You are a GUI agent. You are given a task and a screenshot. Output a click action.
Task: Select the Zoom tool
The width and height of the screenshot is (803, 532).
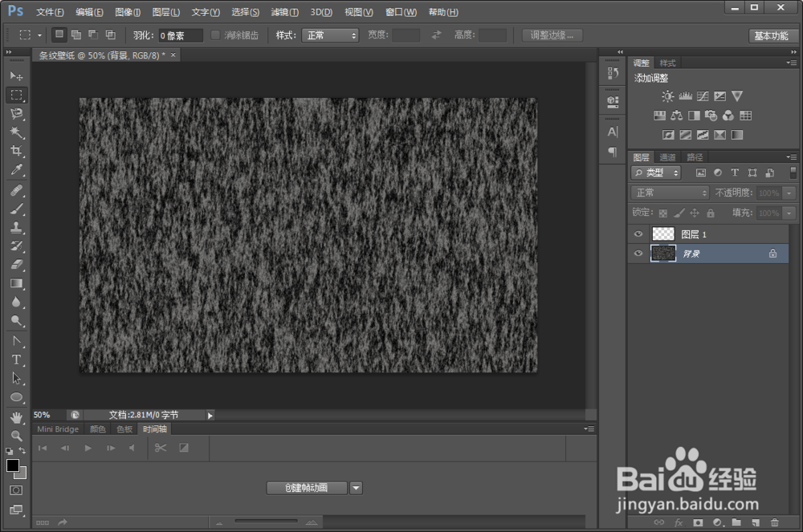[16, 436]
